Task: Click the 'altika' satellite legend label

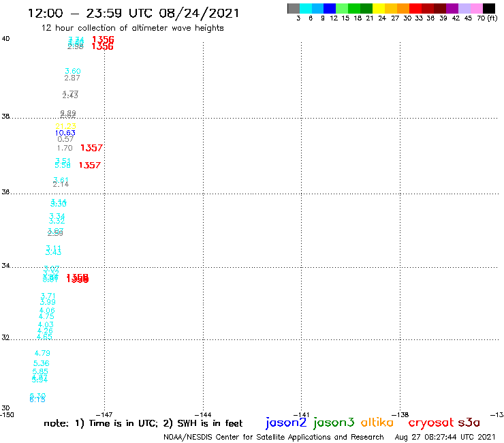Action: coord(377,422)
